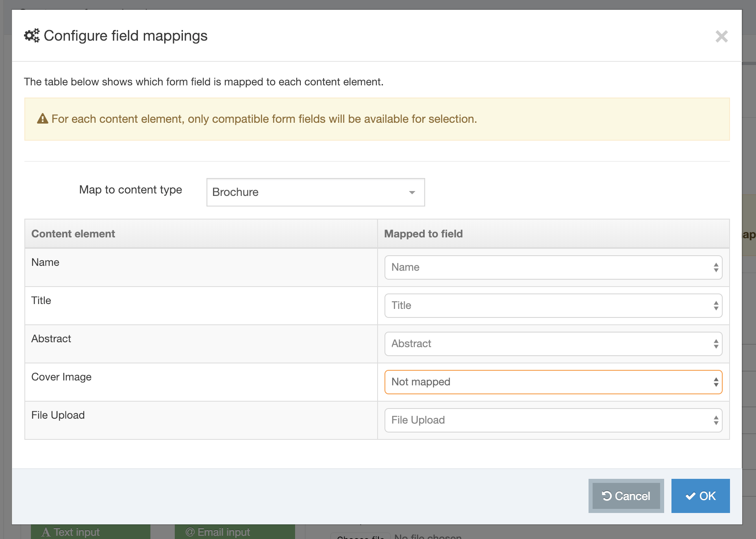Click the Mapped to field column header
The height and width of the screenshot is (539, 756).
423,234
